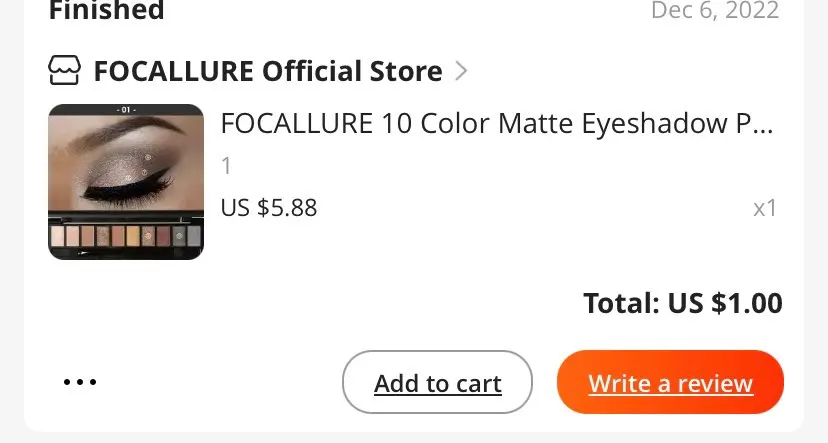Click the US $5.88 item price
This screenshot has width=828, height=443.
coord(269,208)
